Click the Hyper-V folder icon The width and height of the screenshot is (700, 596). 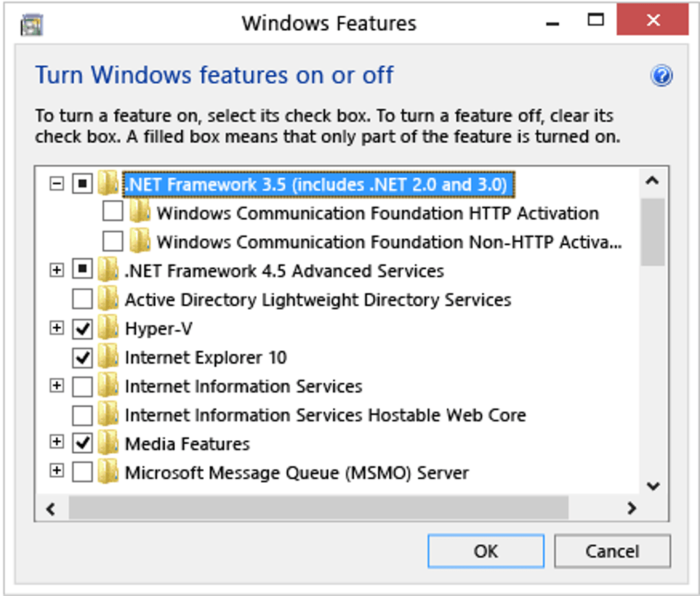click(108, 329)
